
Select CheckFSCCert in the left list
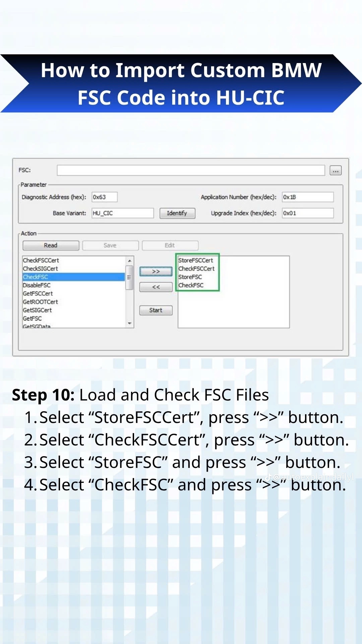click(41, 260)
